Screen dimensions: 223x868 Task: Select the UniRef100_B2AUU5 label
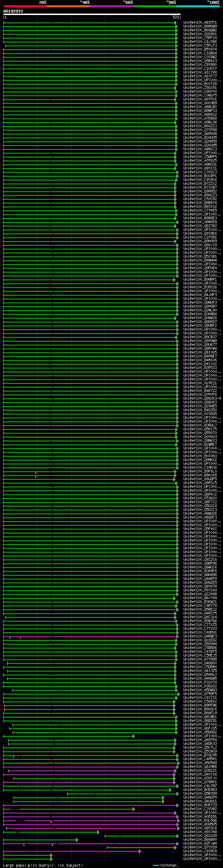pyautogui.click(x=200, y=138)
